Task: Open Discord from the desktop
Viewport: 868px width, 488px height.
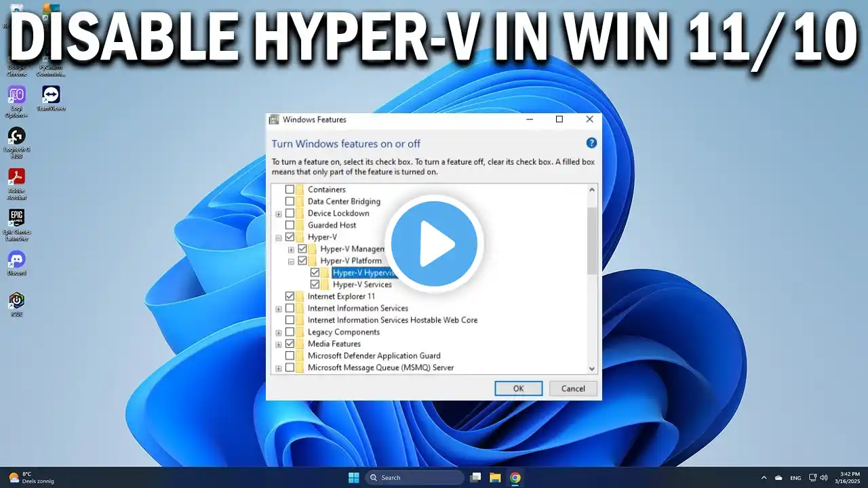Action: [x=16, y=263]
